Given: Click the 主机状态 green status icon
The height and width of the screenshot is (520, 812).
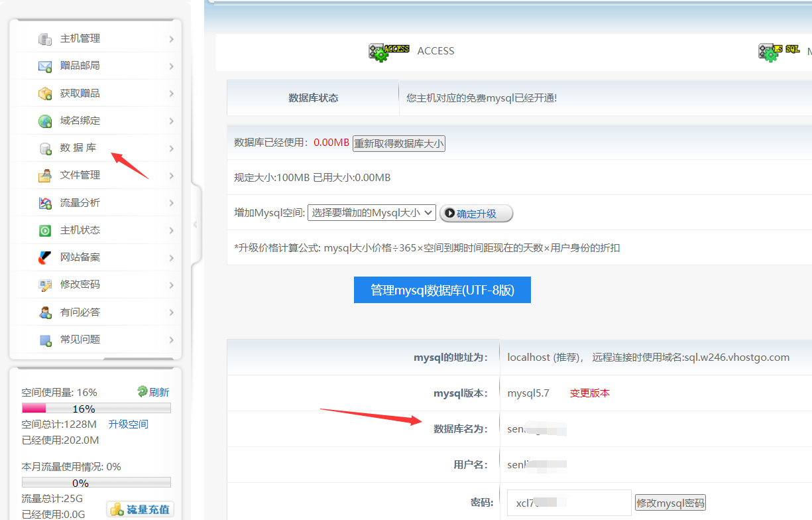Looking at the screenshot, I should pos(45,231).
